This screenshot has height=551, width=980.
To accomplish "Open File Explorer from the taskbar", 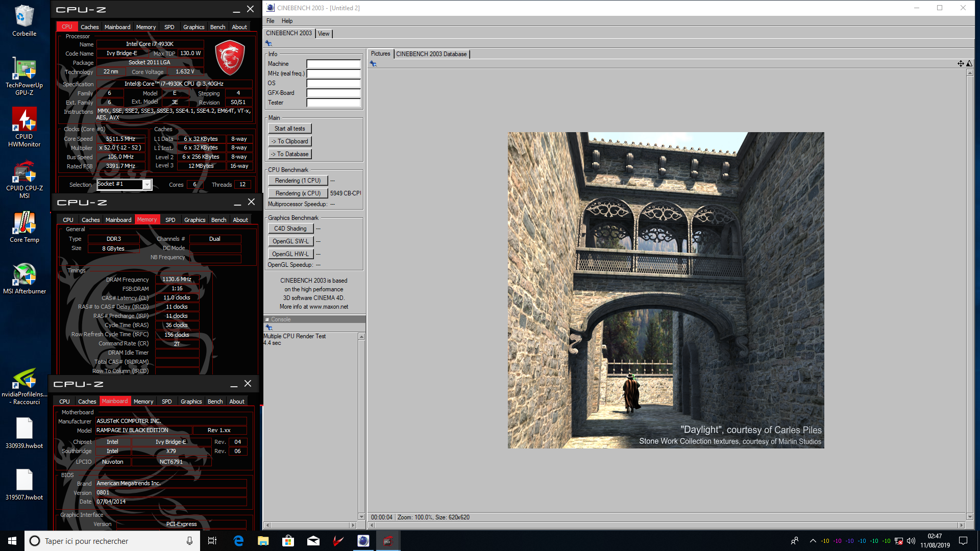I will coord(263,541).
